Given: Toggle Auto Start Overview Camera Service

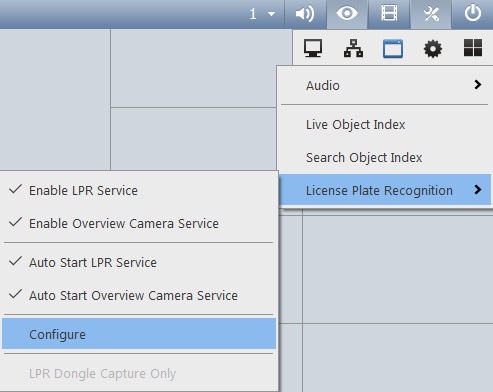Looking at the screenshot, I should point(139,295).
